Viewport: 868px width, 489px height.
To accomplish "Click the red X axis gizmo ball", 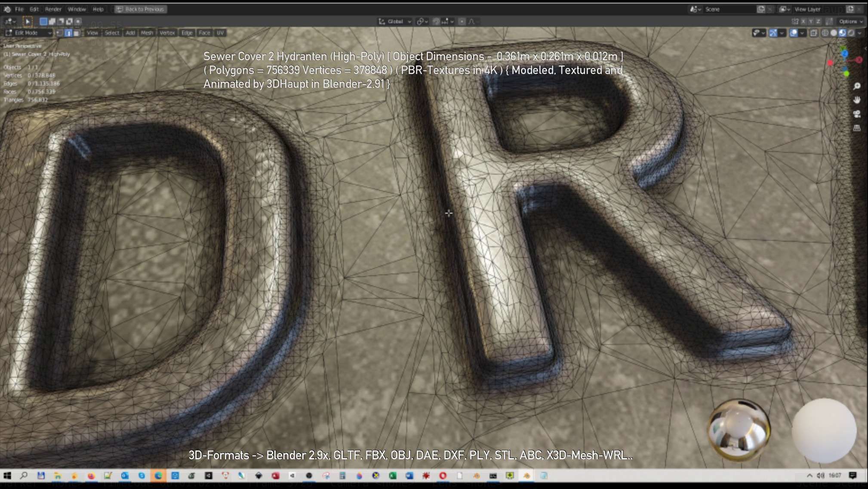I will point(859,60).
